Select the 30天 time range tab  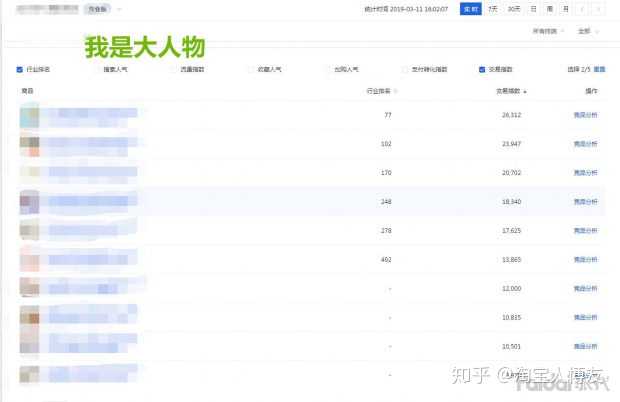coord(514,9)
